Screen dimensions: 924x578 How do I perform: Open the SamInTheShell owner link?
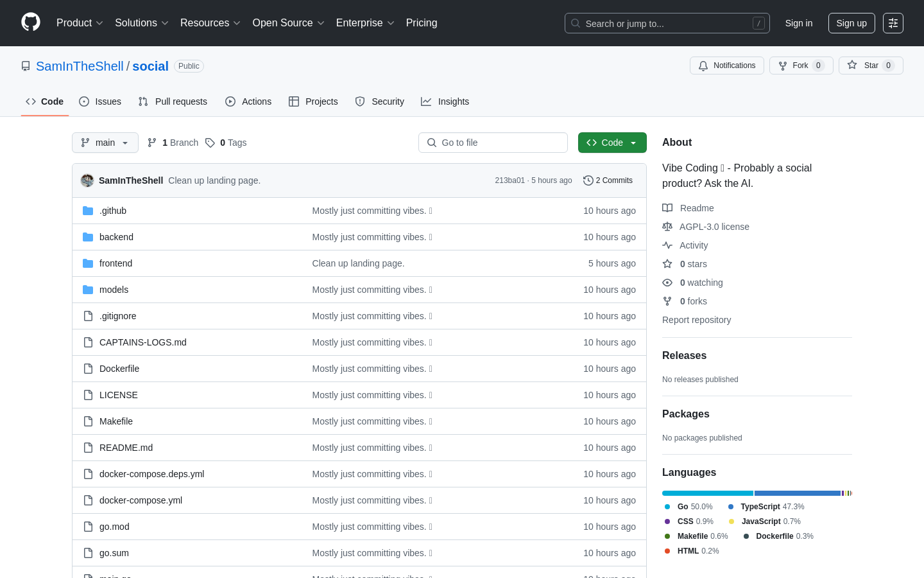pos(80,66)
